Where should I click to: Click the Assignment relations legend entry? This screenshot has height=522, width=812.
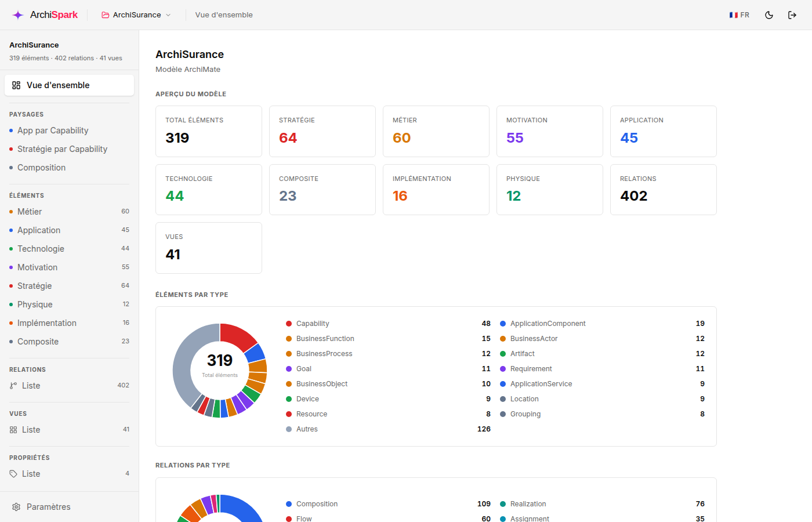(x=602, y=518)
